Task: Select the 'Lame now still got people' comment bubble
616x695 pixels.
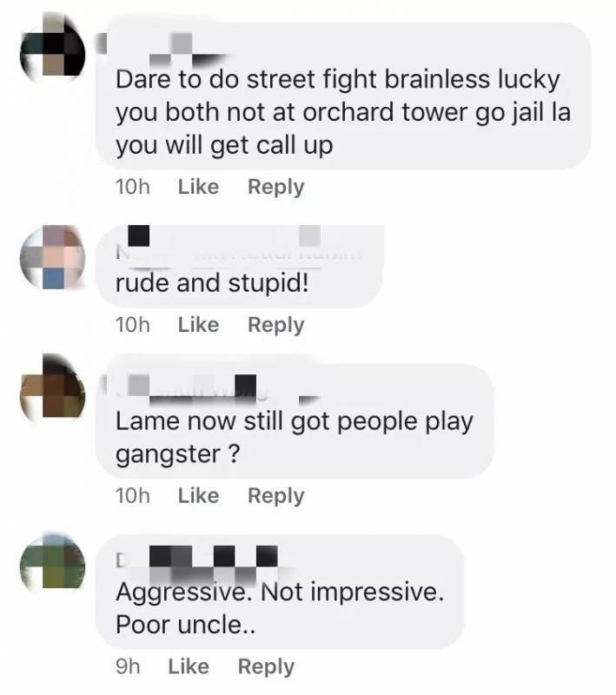Action: 295,421
